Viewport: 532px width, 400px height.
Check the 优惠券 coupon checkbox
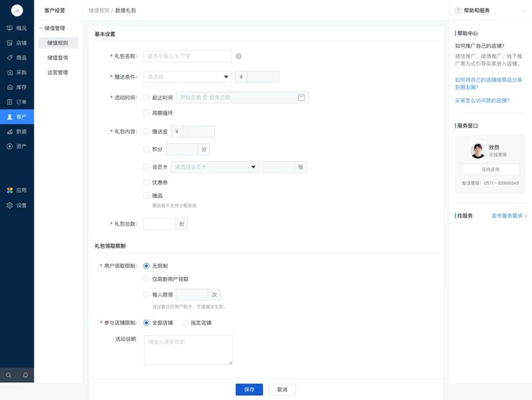click(146, 182)
